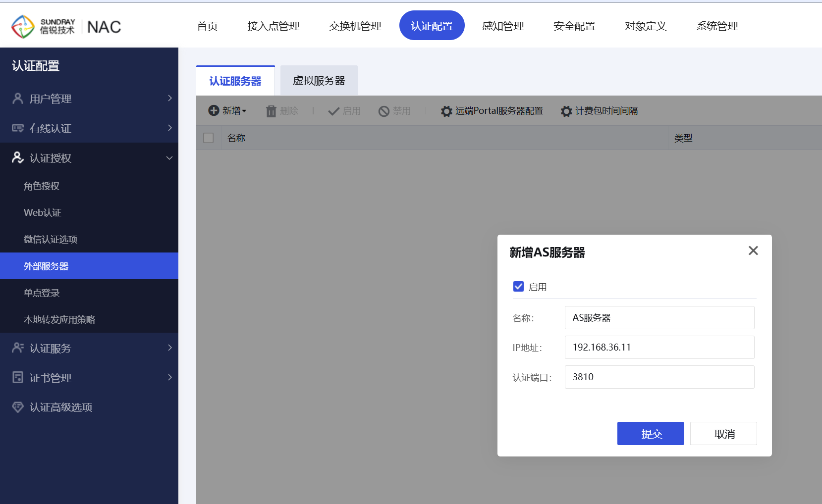Click the 用户管理 user icon in sidebar
The height and width of the screenshot is (504, 822).
pos(18,99)
